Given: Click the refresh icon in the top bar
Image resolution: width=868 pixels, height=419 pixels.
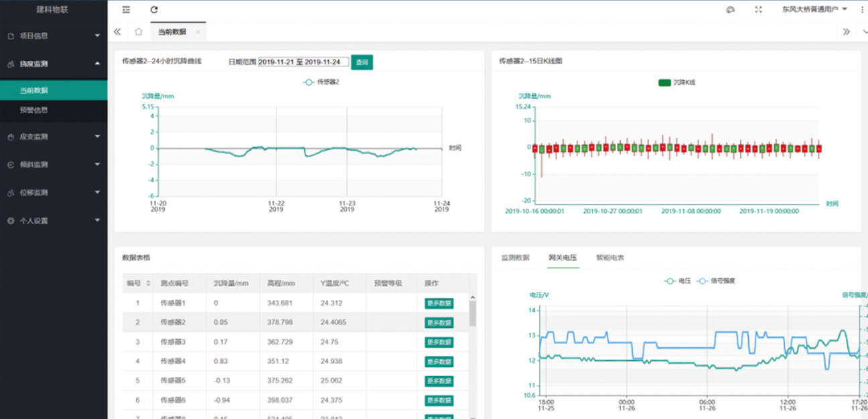Looking at the screenshot, I should tap(154, 9).
